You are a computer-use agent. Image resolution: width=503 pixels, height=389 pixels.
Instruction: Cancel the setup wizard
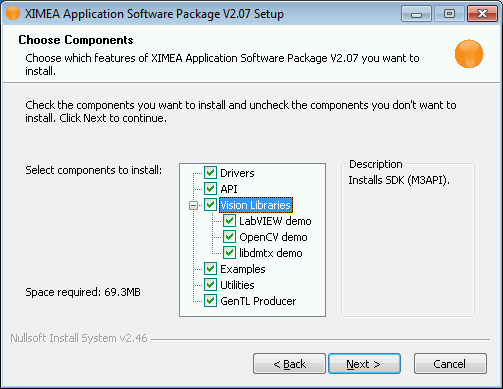point(450,364)
